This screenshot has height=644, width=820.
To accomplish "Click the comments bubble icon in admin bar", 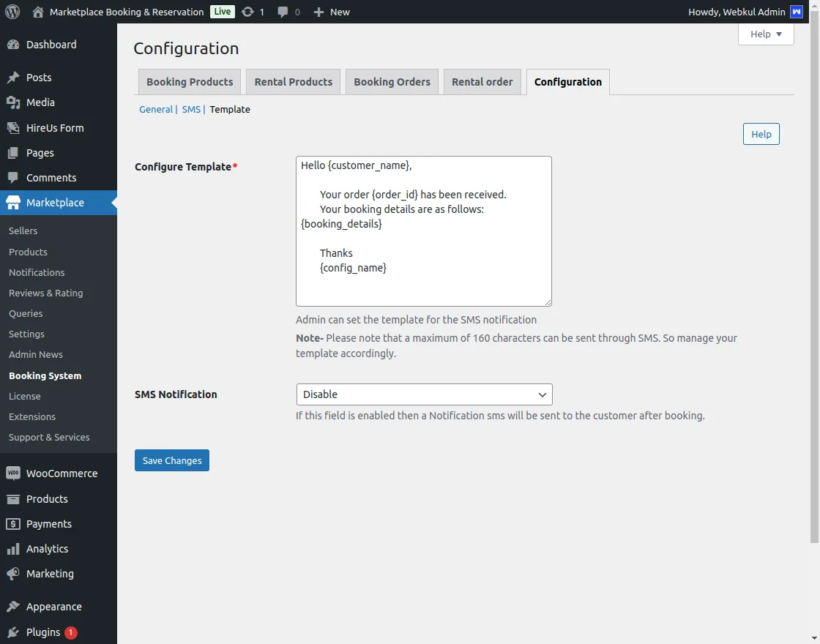I will (283, 12).
